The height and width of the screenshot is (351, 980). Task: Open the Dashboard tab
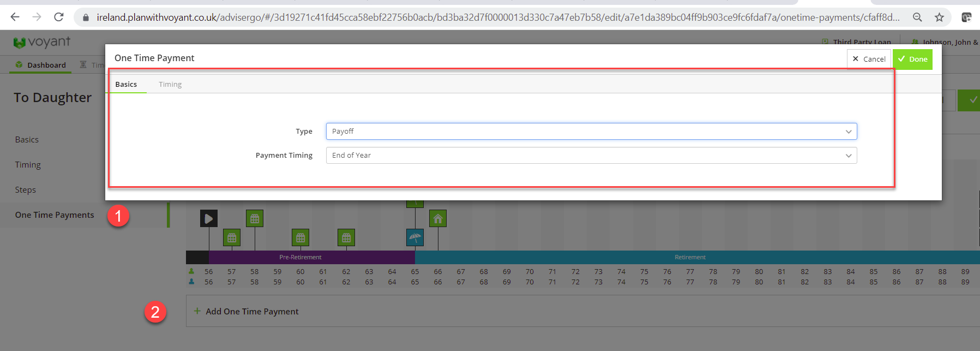pyautogui.click(x=41, y=65)
